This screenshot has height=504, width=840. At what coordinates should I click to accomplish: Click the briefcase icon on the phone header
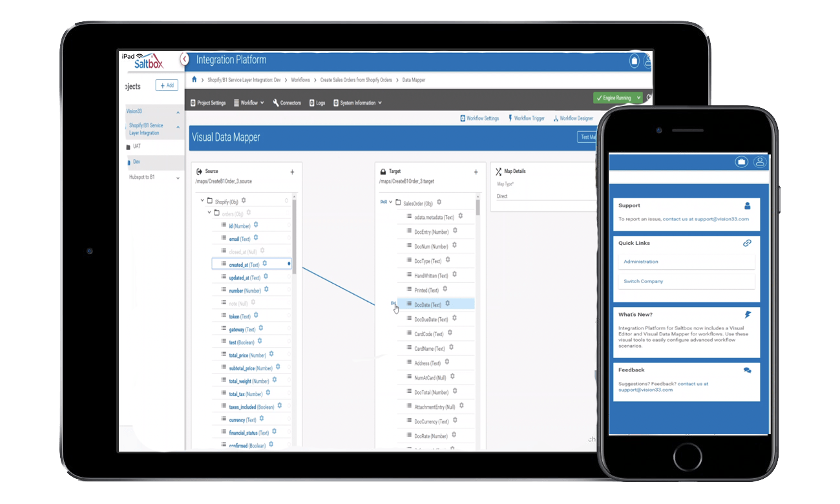[x=741, y=162]
